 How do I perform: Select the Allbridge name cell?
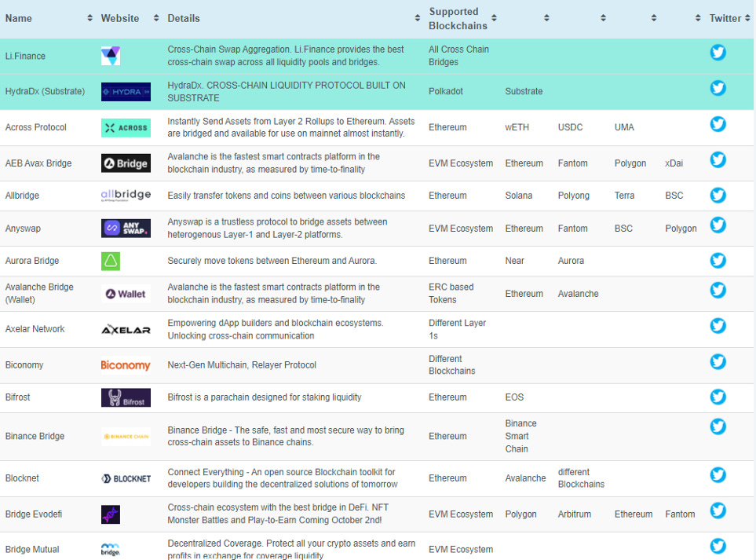click(22, 196)
